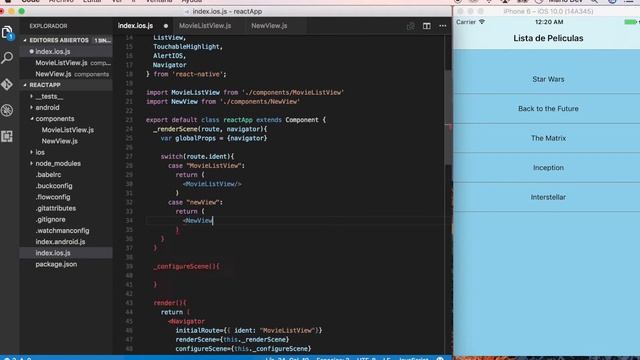Click the Wi-Fi icon in simulator status bar
The height and width of the screenshot is (360, 640).
(x=482, y=22)
